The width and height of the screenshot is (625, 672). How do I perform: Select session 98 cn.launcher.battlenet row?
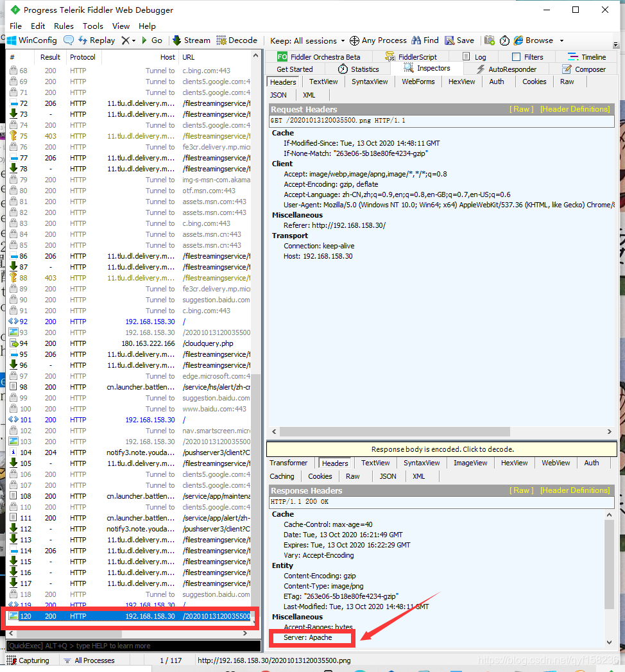click(130, 387)
